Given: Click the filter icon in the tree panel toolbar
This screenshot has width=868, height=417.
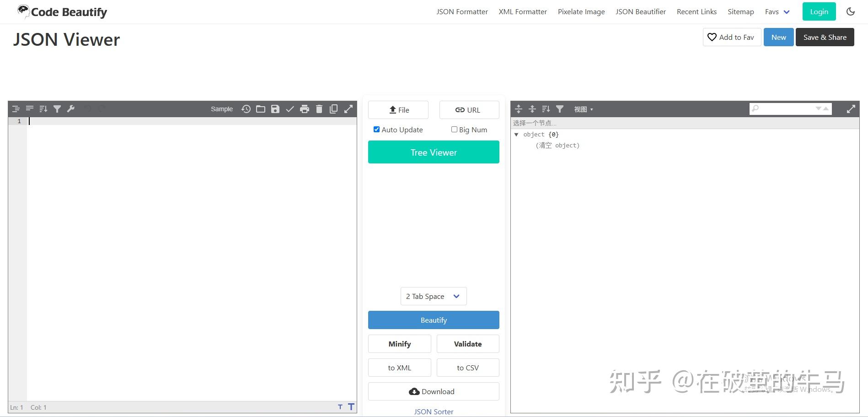Looking at the screenshot, I should coord(560,109).
